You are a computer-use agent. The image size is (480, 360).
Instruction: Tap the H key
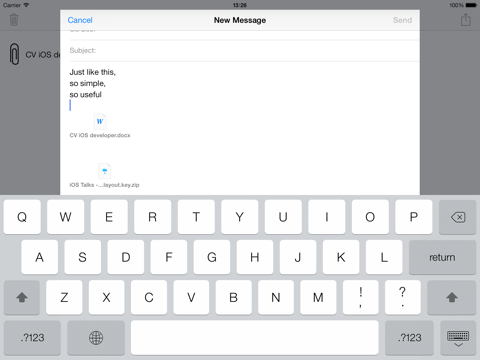(255, 257)
